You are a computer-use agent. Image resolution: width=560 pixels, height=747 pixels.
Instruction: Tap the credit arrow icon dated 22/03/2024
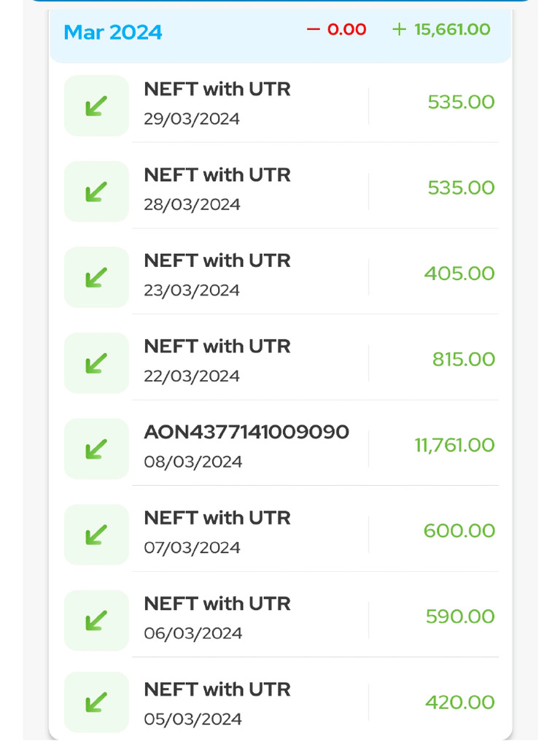(96, 363)
